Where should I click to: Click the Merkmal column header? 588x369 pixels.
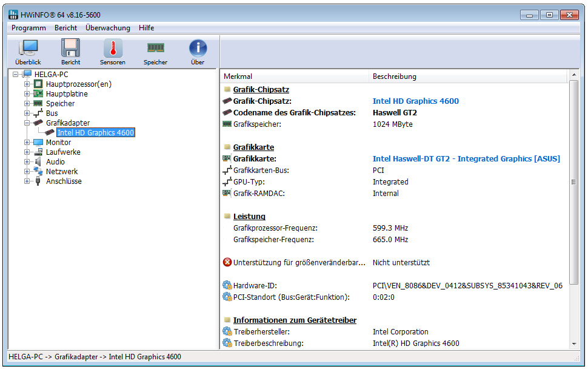point(238,76)
